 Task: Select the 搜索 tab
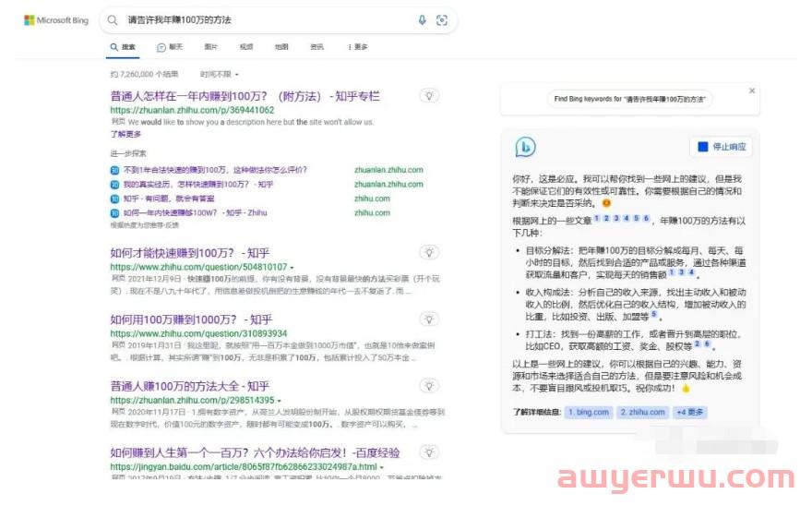tap(123, 47)
